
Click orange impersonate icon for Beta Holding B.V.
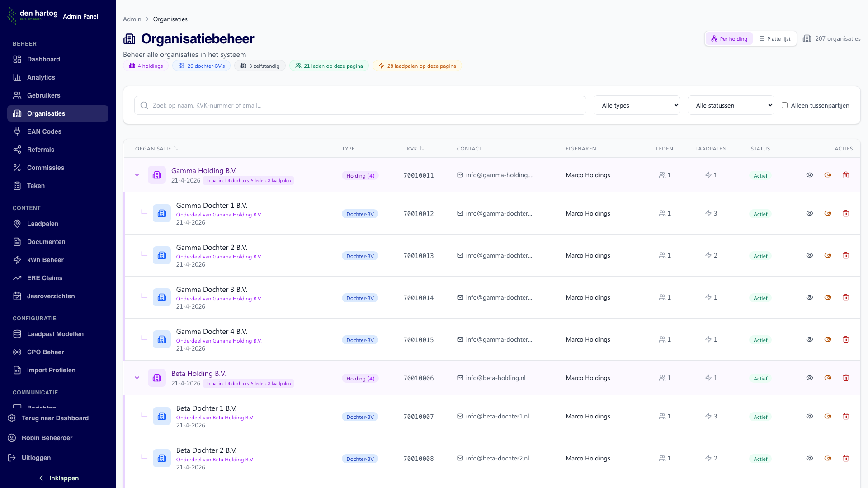click(827, 378)
